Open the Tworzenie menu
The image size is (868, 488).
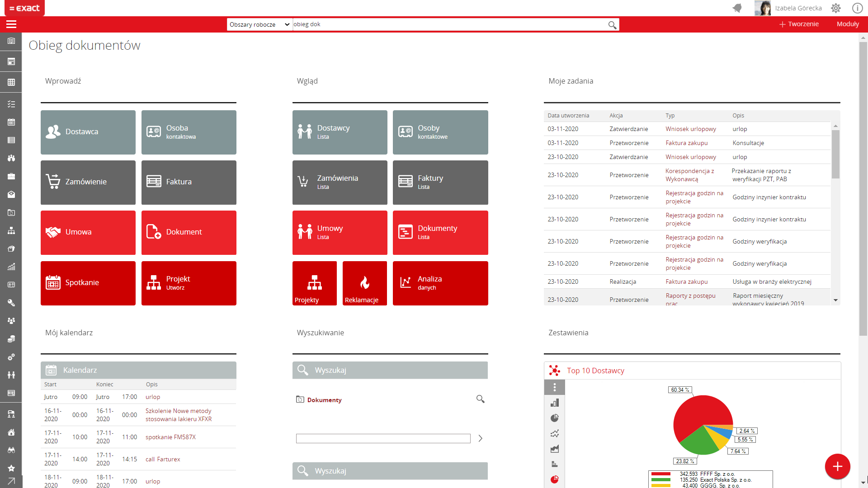tap(799, 24)
